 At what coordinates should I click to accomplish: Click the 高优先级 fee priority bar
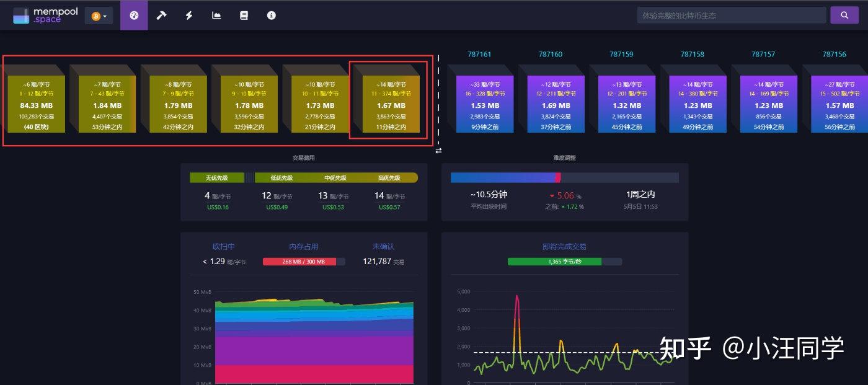[x=389, y=178]
